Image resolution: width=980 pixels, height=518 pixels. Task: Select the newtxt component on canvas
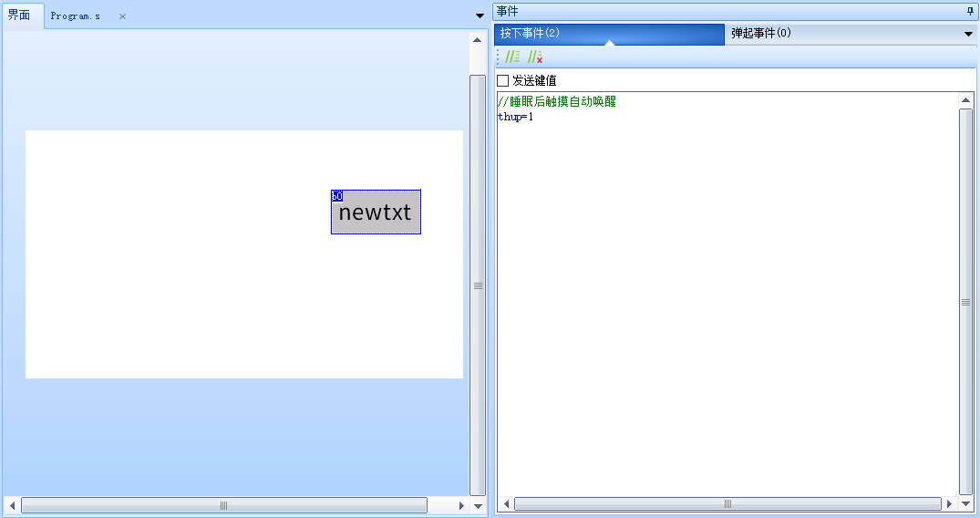tap(376, 213)
